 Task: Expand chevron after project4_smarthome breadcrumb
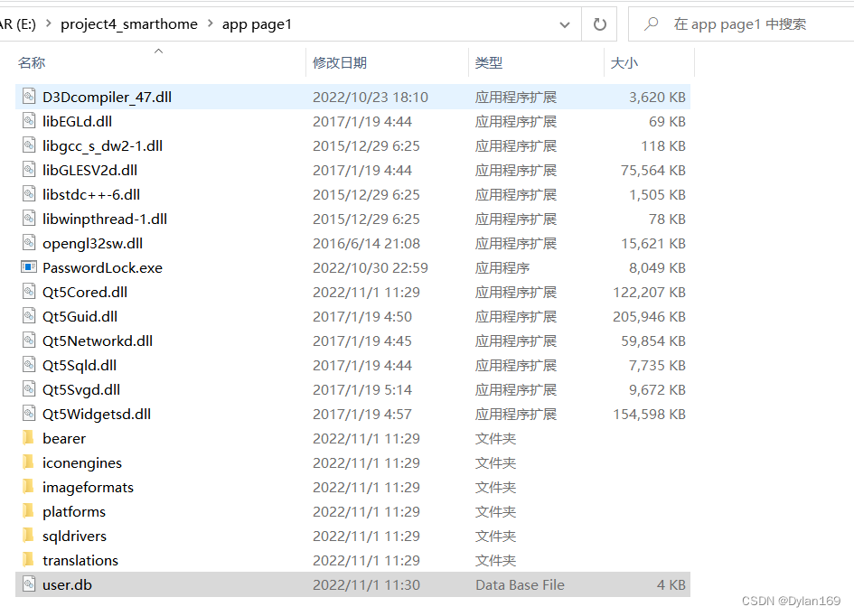(211, 24)
